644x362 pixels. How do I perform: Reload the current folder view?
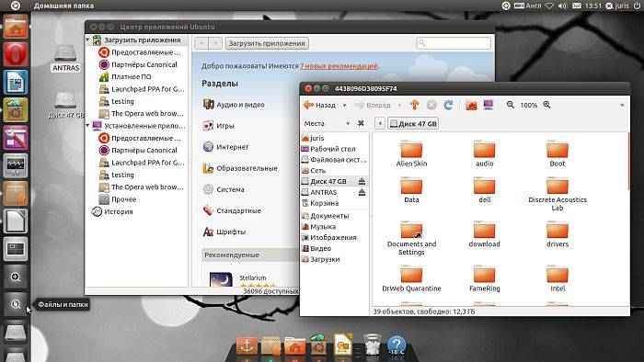[x=448, y=105]
